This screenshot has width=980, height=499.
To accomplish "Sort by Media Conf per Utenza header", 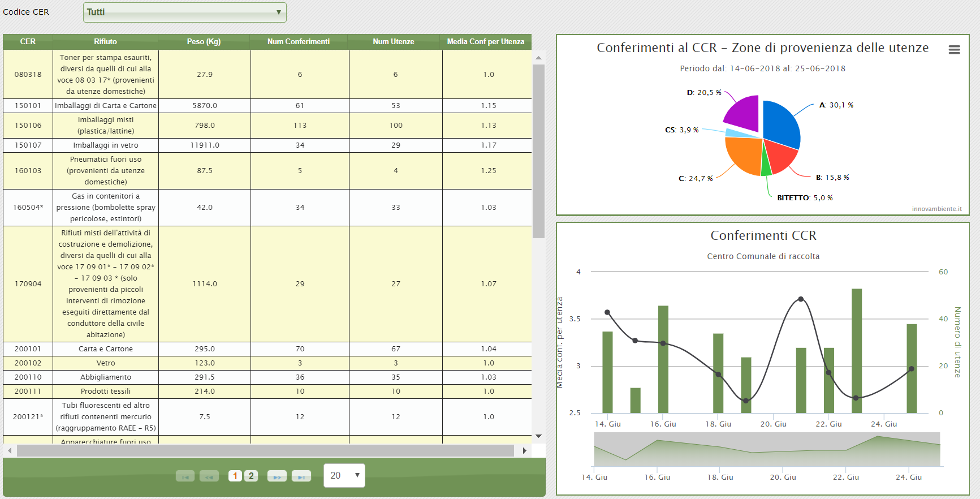I will point(486,41).
